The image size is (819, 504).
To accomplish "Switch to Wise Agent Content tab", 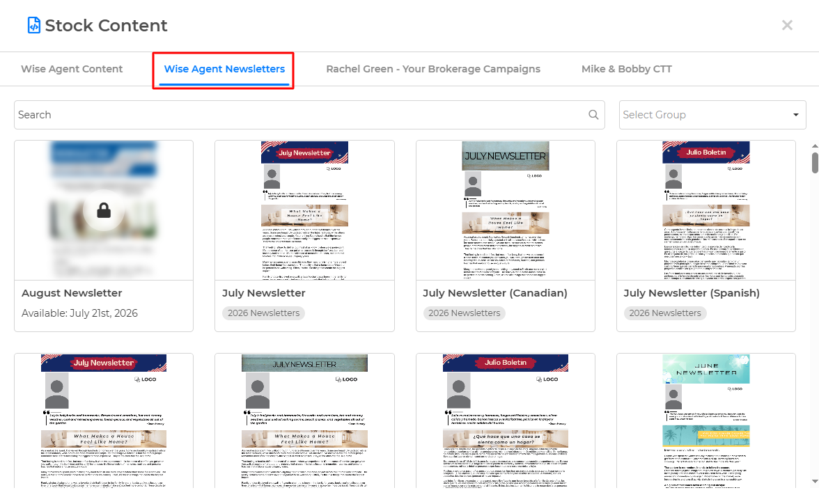I will tap(72, 69).
